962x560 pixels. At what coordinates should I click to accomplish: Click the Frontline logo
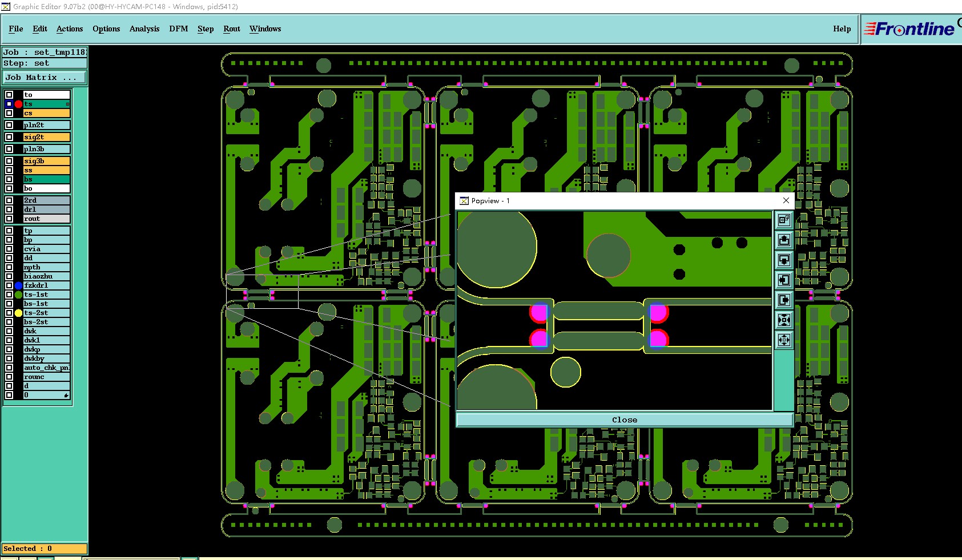910,29
